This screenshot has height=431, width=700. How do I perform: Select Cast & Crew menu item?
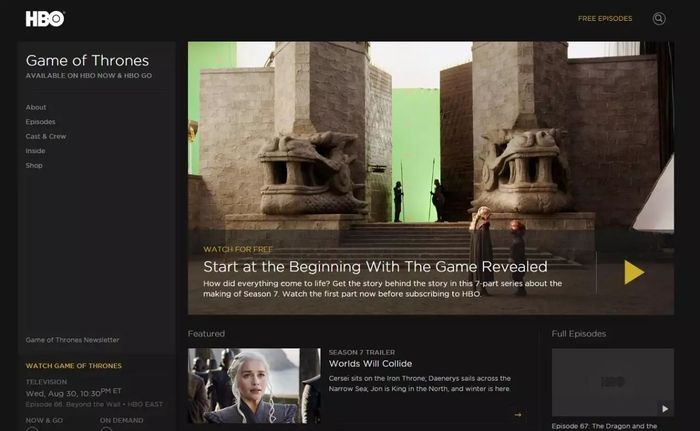click(46, 136)
